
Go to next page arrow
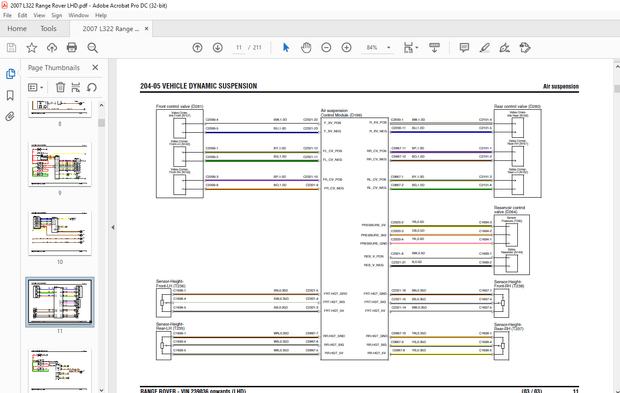click(x=217, y=48)
